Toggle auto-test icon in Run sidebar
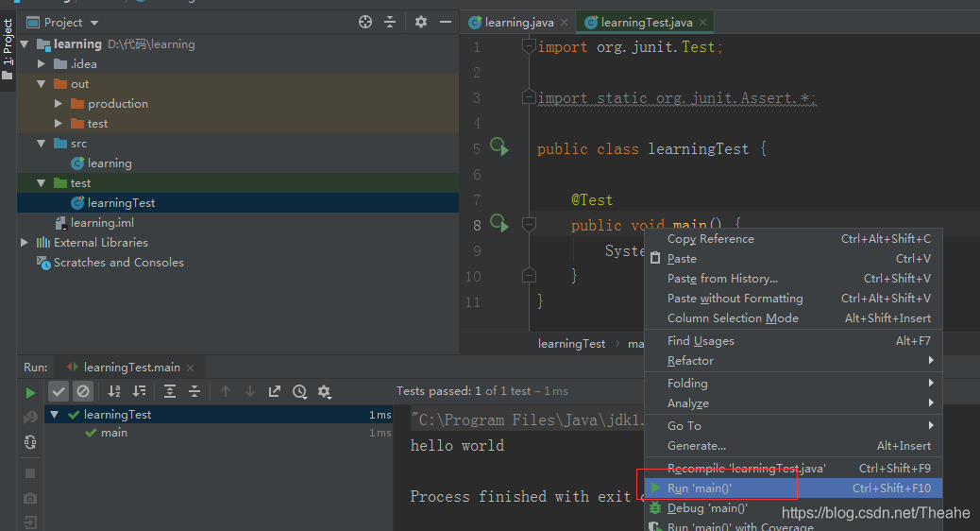Image resolution: width=980 pixels, height=531 pixels. [x=30, y=442]
